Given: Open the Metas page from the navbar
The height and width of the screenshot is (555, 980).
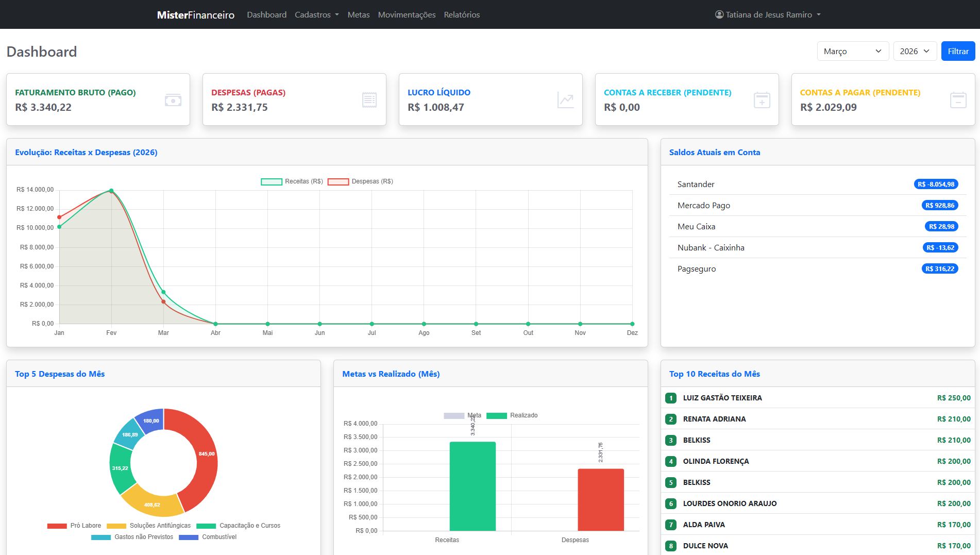Looking at the screenshot, I should pyautogui.click(x=358, y=14).
